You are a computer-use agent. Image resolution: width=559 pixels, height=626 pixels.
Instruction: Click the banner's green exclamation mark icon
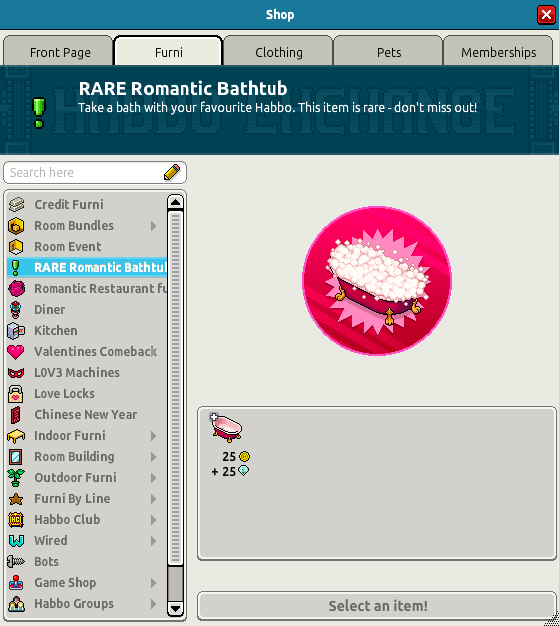pyautogui.click(x=39, y=113)
